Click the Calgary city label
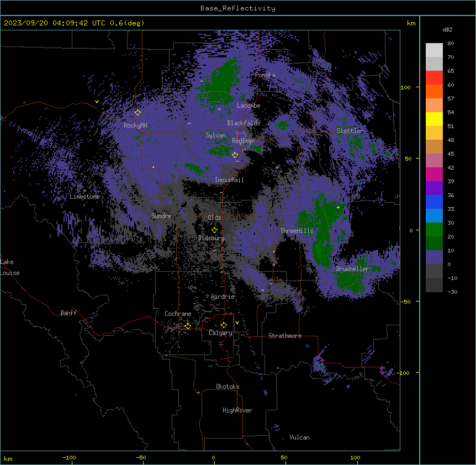 [x=221, y=333]
